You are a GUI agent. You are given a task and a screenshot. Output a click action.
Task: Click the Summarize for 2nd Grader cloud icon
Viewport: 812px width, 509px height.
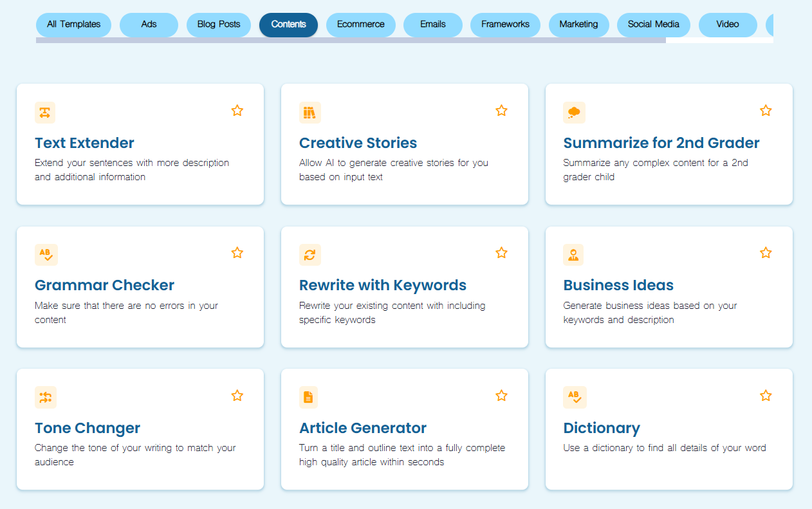(x=574, y=113)
